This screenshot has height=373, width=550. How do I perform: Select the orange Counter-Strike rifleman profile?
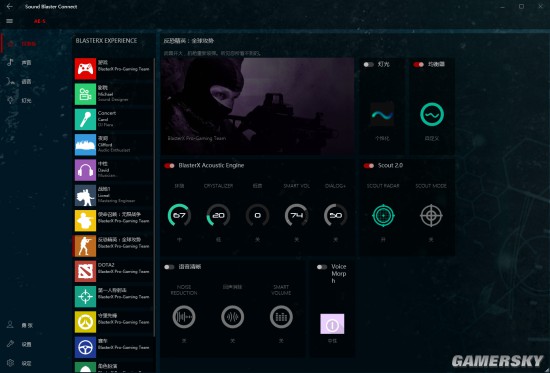pos(113,246)
